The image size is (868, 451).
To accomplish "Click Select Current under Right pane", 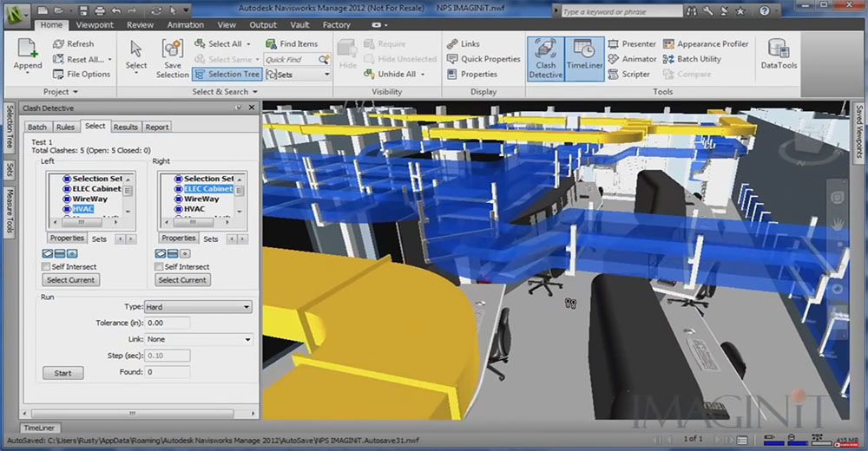I will [x=182, y=280].
